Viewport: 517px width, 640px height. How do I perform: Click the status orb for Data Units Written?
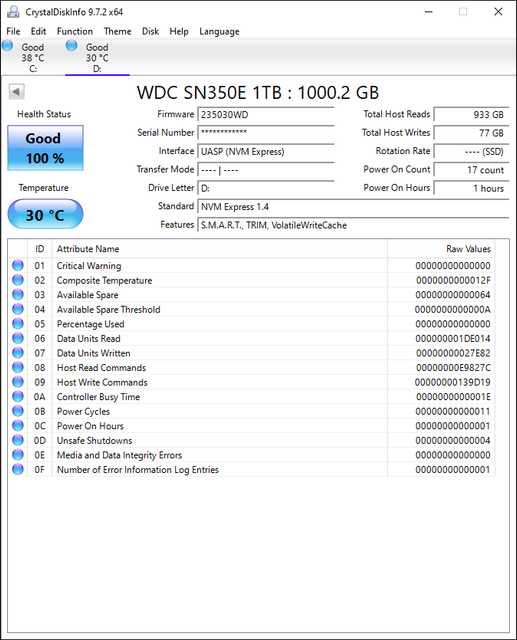(18, 353)
